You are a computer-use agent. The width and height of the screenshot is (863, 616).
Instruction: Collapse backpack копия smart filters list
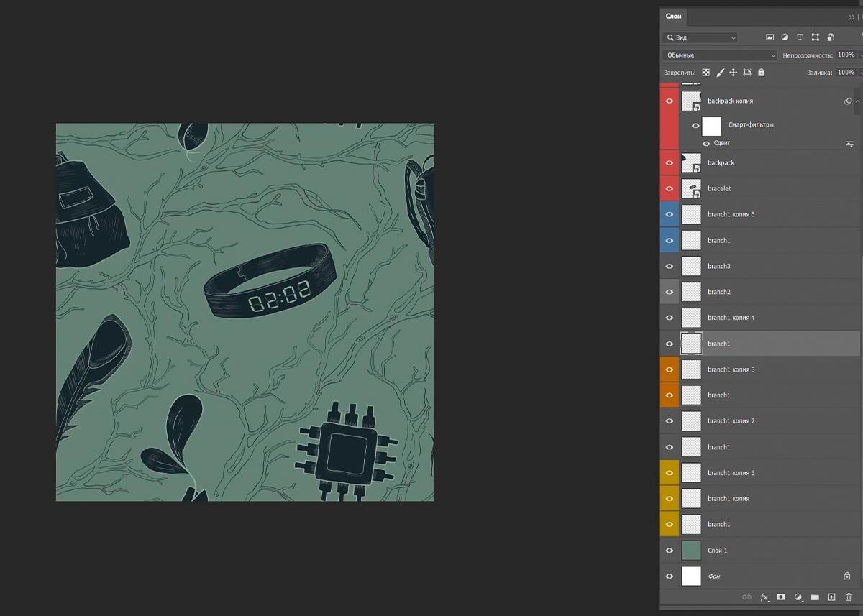857,101
